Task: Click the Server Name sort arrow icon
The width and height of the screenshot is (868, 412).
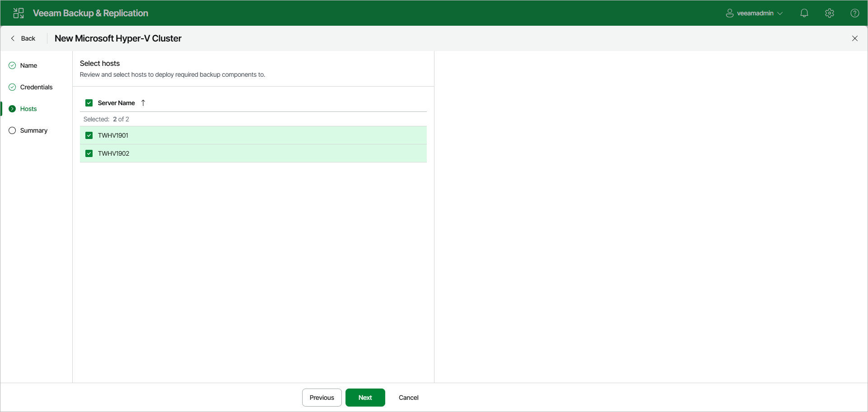Action: tap(143, 103)
